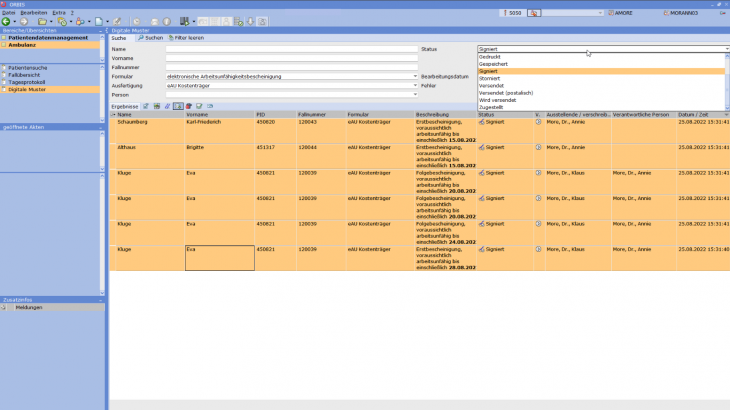Click the Suchen magnifier search button
The width and height of the screenshot is (730, 410).
[150, 37]
